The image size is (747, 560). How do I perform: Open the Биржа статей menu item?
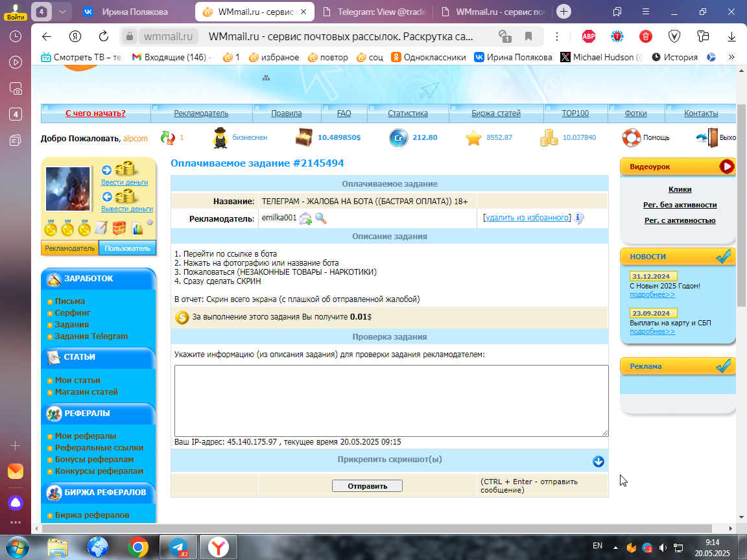[x=496, y=113]
